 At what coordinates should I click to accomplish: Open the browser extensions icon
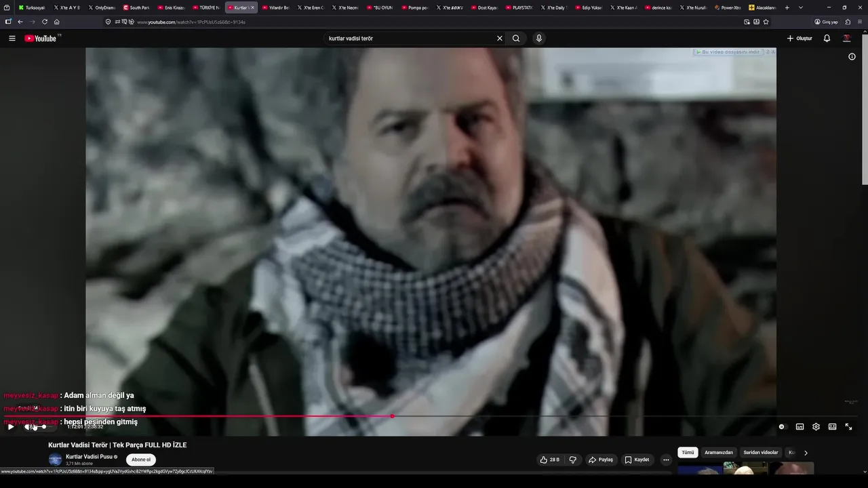pyautogui.click(x=848, y=22)
